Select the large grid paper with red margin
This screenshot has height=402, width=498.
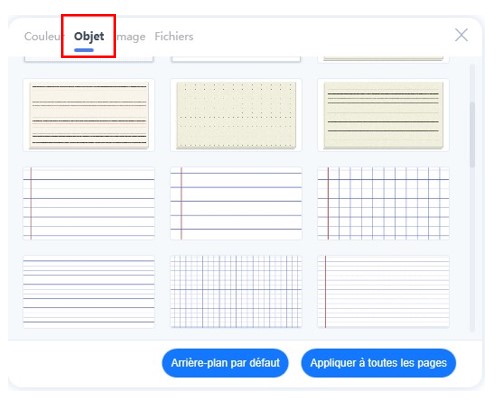pyautogui.click(x=383, y=203)
